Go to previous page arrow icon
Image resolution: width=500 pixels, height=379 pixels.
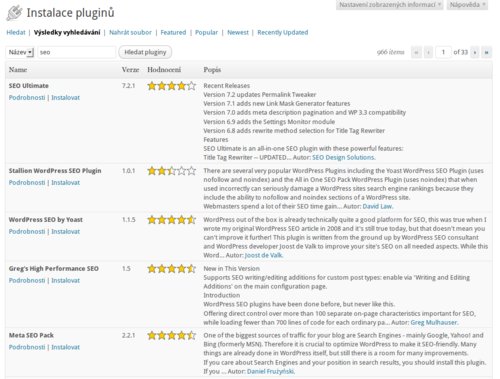(428, 52)
